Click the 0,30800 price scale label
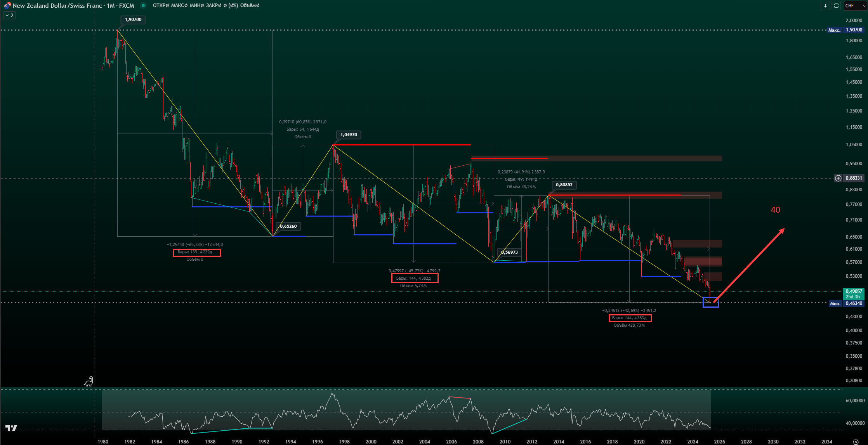The width and height of the screenshot is (868, 445). coord(853,380)
